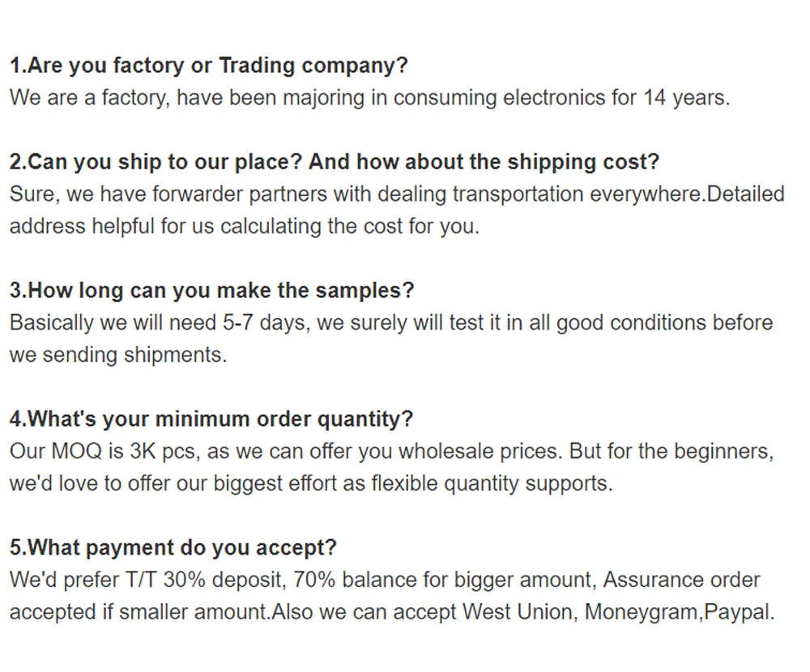Click the word 'everywhere.Detailed' in shipping answer
810x672 pixels.
[x=688, y=194]
